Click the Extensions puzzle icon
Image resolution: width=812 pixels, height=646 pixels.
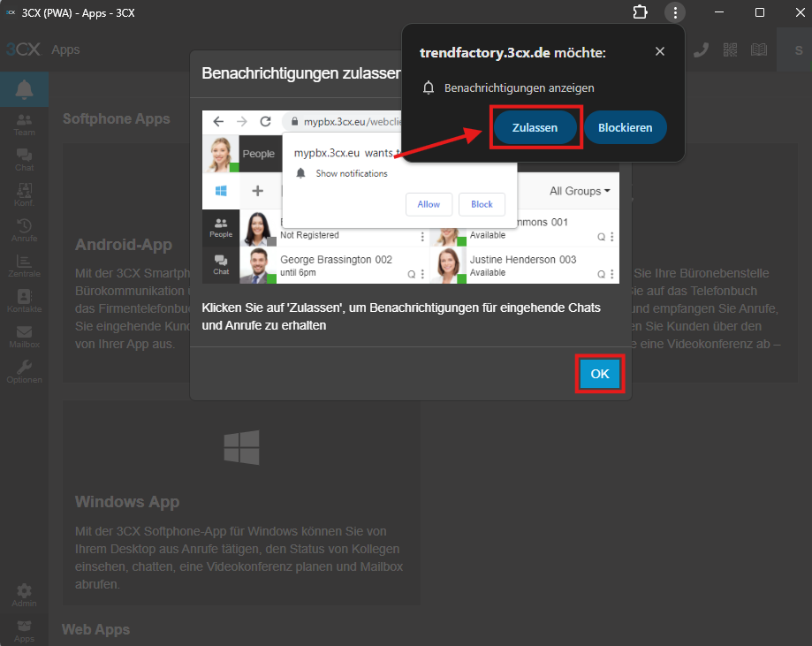pyautogui.click(x=641, y=12)
